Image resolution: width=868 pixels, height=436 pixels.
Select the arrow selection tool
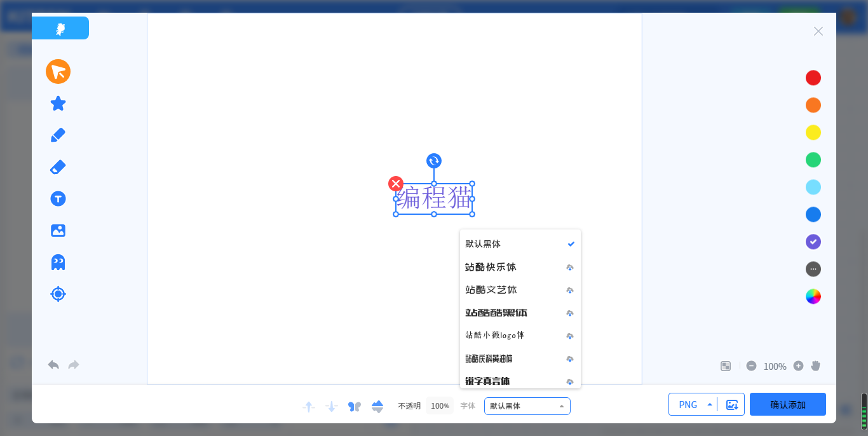(58, 71)
